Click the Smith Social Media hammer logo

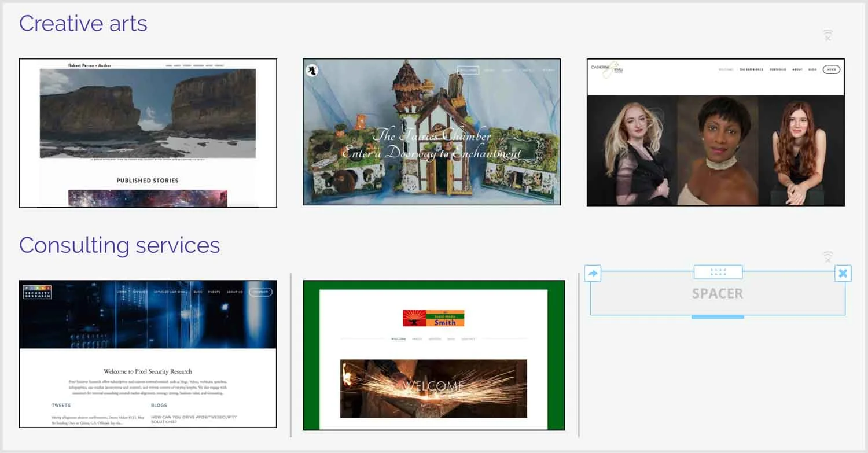click(x=433, y=318)
